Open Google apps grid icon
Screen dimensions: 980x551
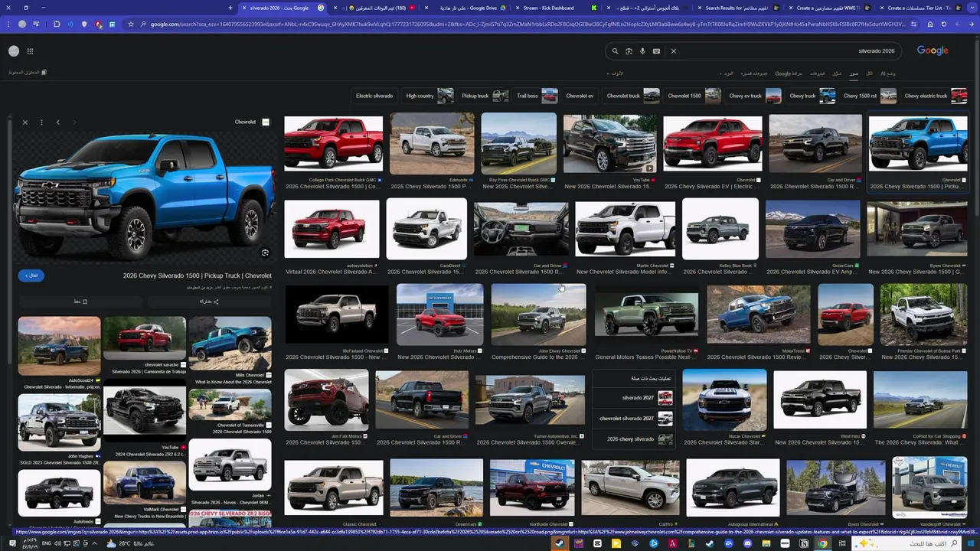(x=30, y=51)
